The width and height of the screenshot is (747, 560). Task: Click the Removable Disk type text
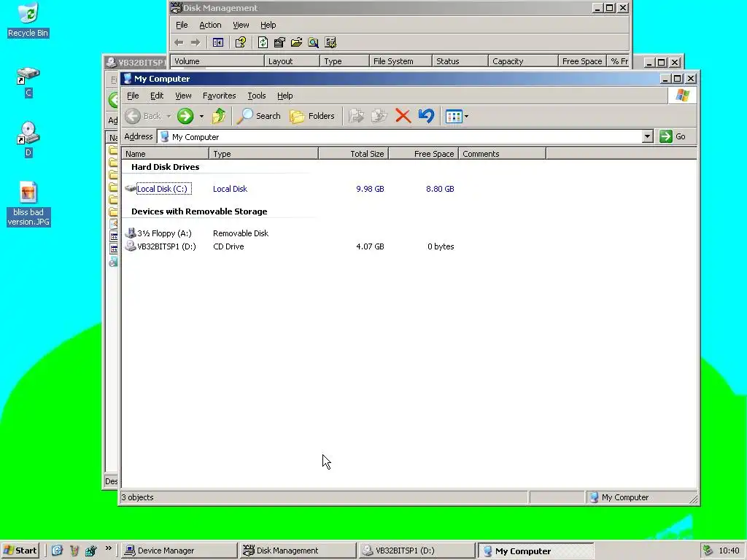[x=241, y=233]
